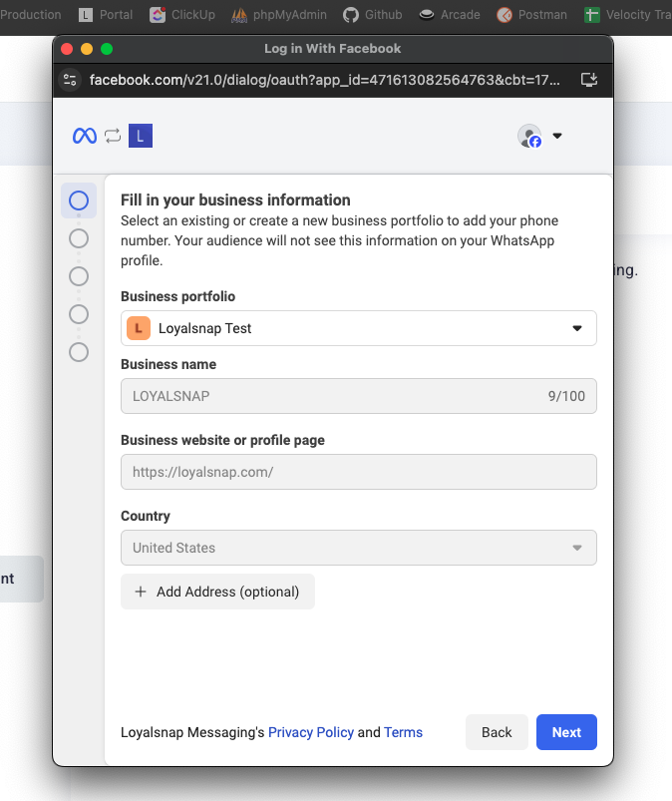Click the Business name input field
This screenshot has height=801, width=672.
(359, 396)
